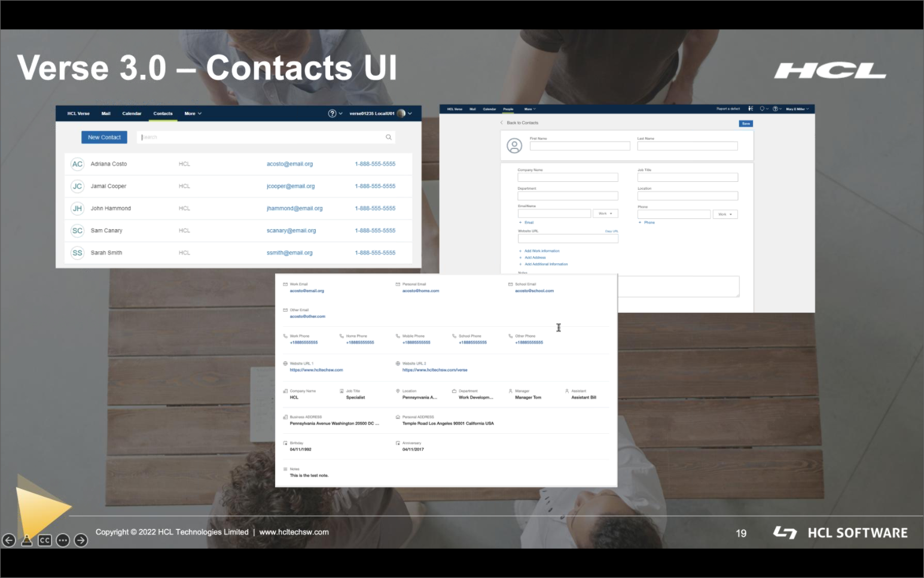Click the magnifier search icon
Viewport: 924px width, 578px height.
389,137
